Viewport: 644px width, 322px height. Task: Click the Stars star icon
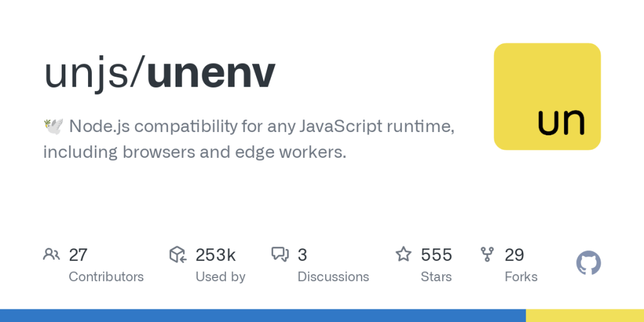tap(403, 255)
